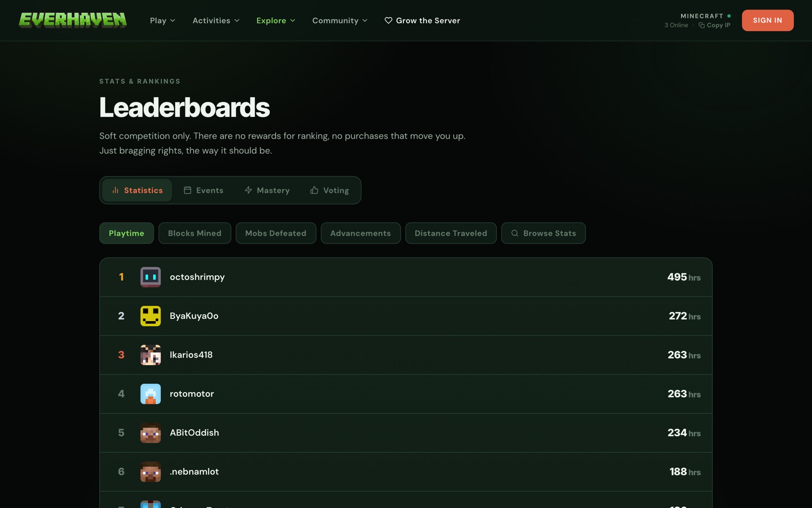Click the bar chart icon in Statistics tab
Image resolution: width=812 pixels, height=508 pixels.
(x=115, y=190)
